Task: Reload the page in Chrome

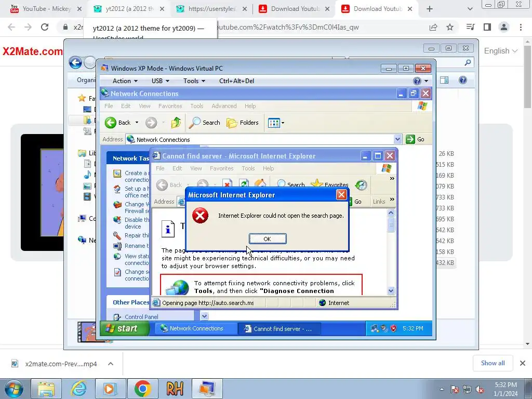Action: click(45, 27)
